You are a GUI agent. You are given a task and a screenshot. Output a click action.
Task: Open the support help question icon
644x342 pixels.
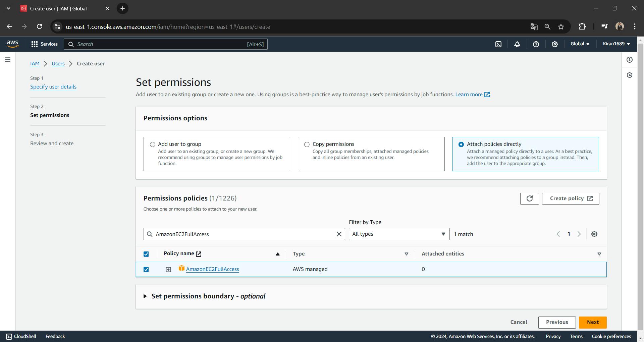tap(536, 44)
